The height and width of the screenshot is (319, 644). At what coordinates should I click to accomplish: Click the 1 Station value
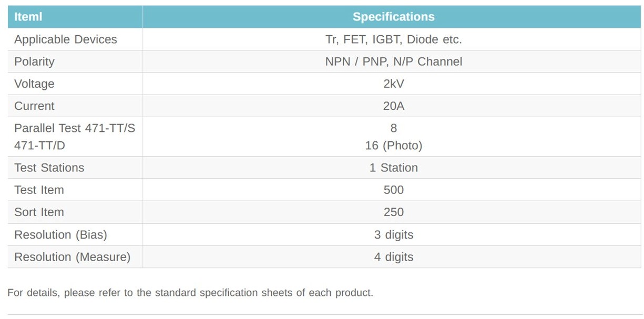[x=393, y=168]
